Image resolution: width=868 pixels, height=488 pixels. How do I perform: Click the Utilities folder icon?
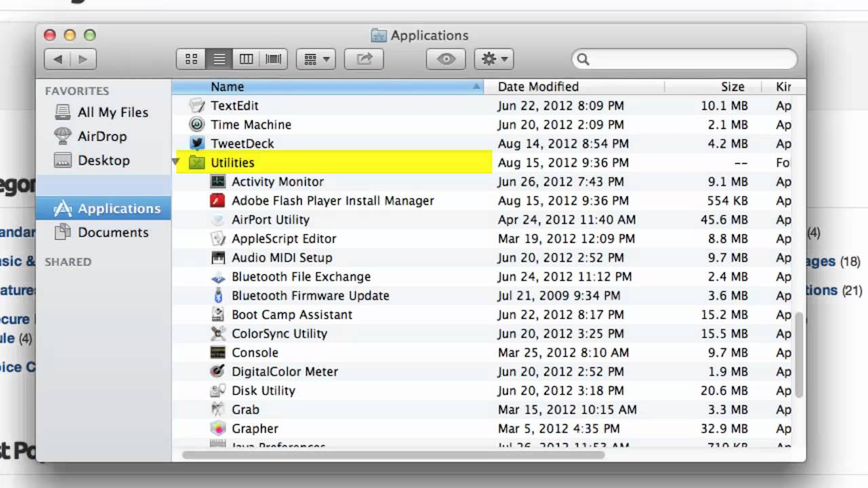(197, 163)
